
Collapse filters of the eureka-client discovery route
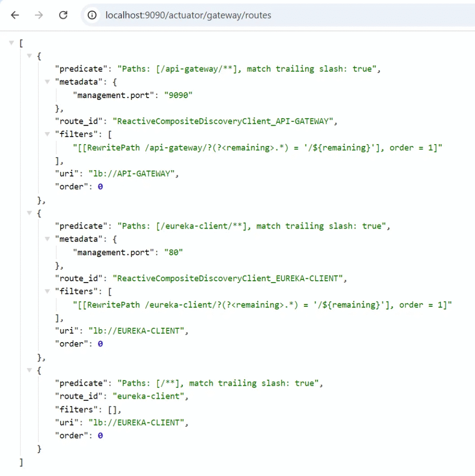click(x=47, y=291)
